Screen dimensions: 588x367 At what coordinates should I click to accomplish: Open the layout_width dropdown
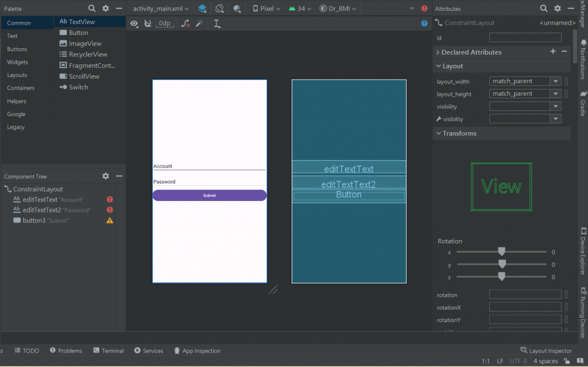[x=555, y=82]
